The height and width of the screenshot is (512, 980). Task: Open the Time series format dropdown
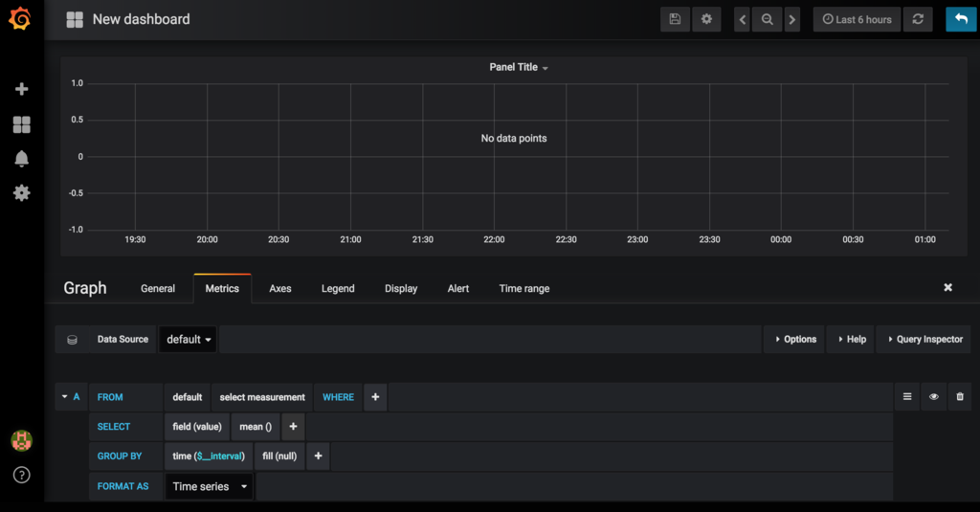[209, 486]
